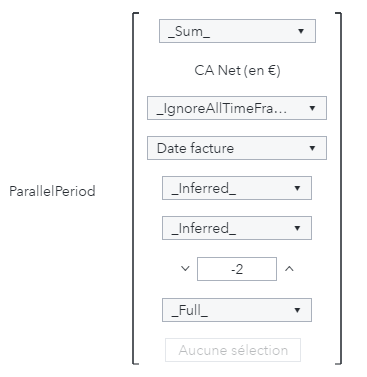
Task: Click the Aucune sélection field
Action: (233, 350)
